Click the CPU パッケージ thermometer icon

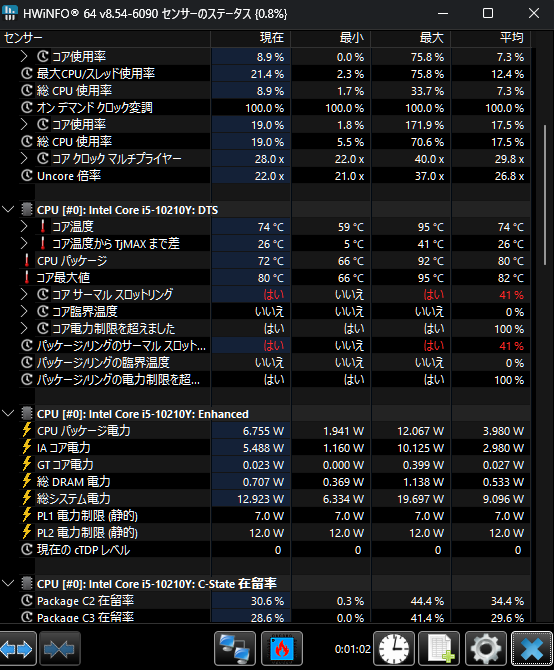click(27, 261)
